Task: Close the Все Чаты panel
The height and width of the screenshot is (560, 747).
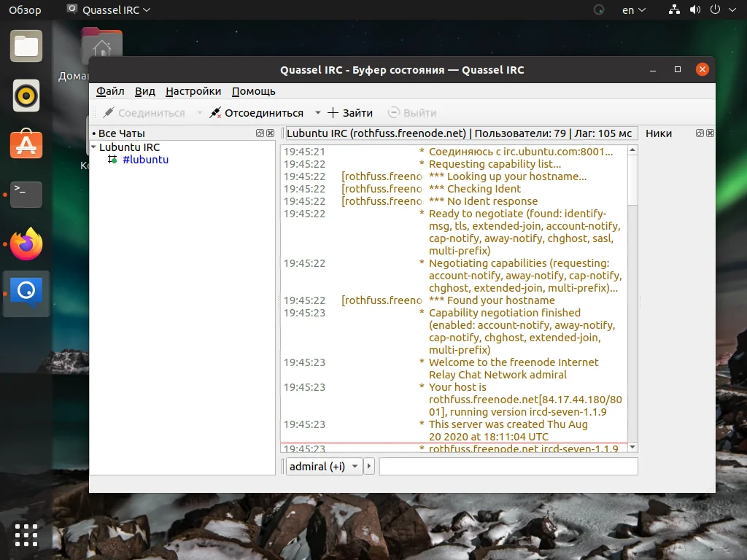Action: pos(270,133)
